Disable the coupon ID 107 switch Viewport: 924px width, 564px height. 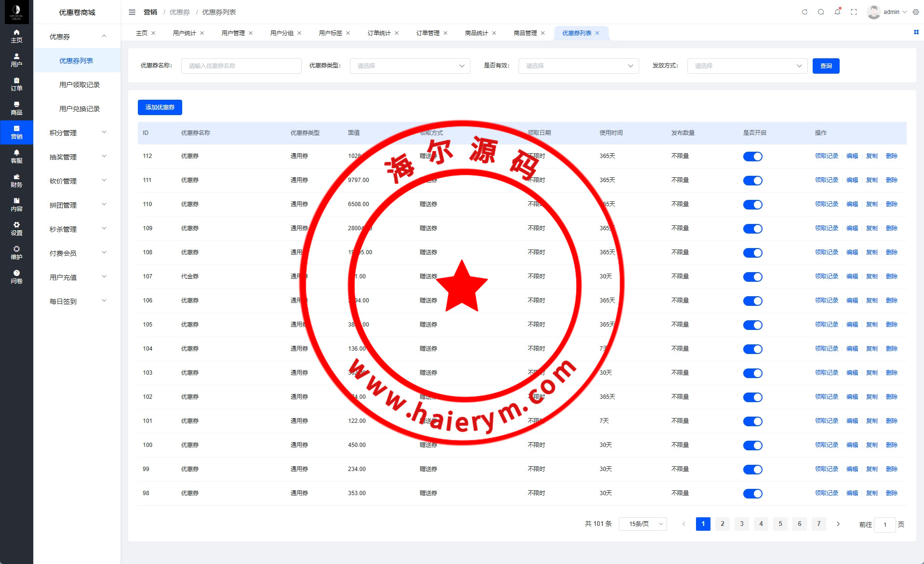pos(752,277)
